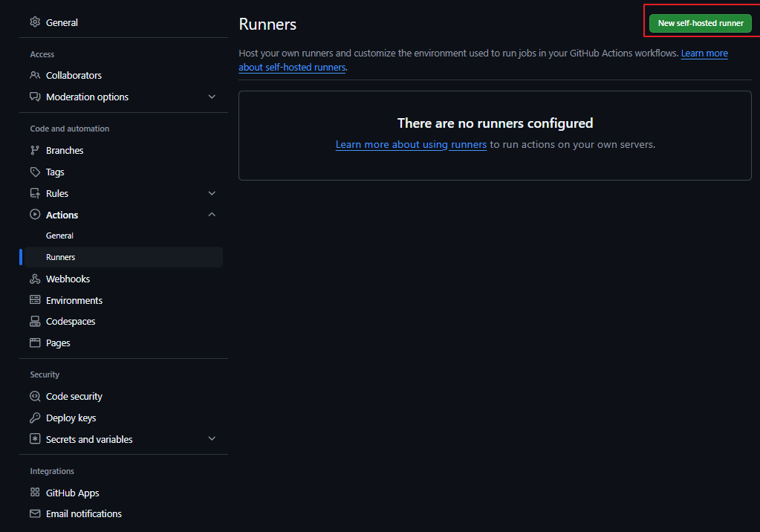Expand the Rules section chevron
This screenshot has width=760, height=532.
pos(212,193)
